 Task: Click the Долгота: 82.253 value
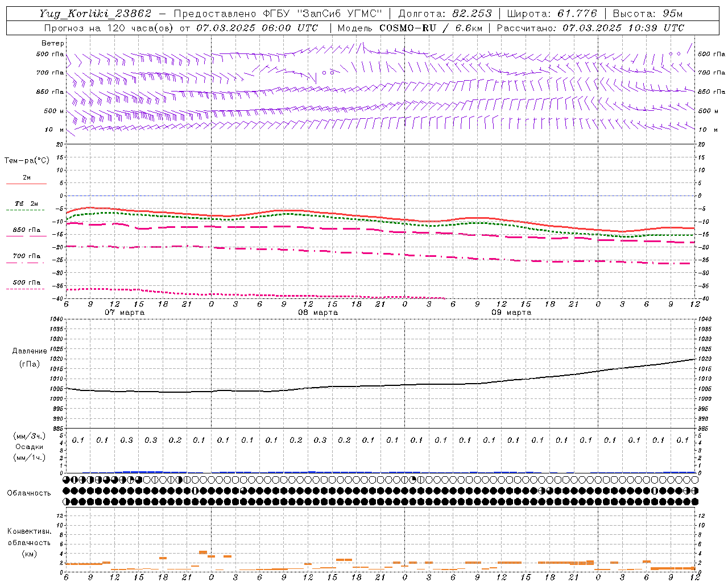(x=444, y=14)
